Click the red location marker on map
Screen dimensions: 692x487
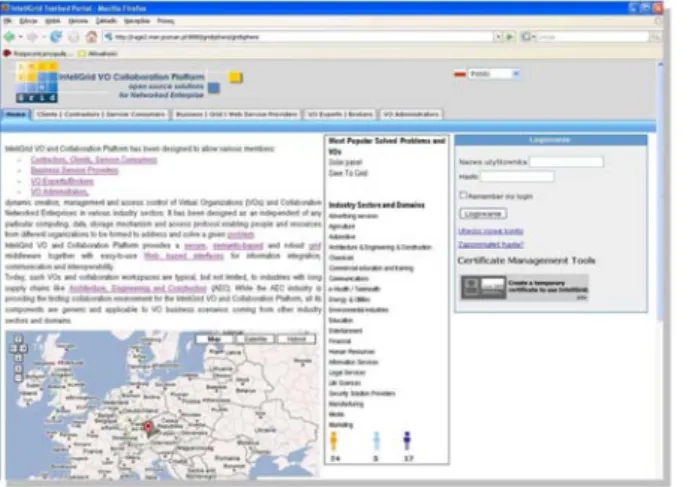pyautogui.click(x=148, y=428)
